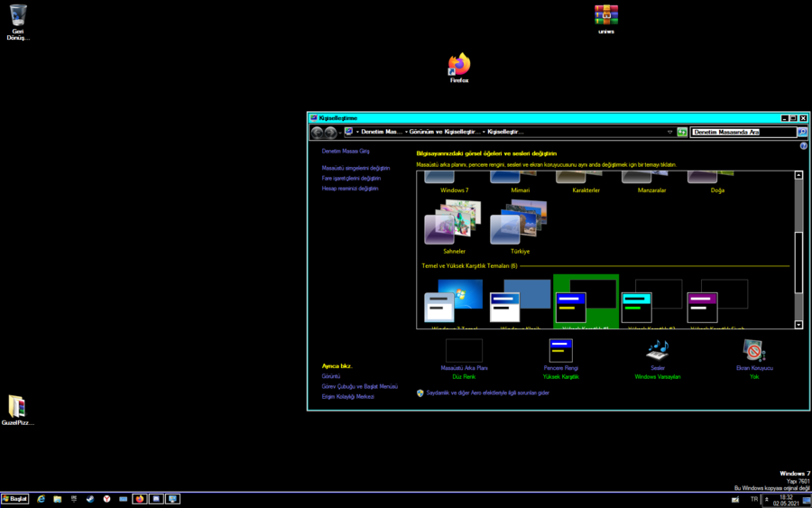Open the Denetim Masası Giriş link

click(x=346, y=152)
